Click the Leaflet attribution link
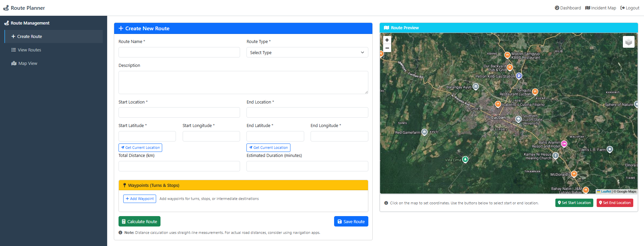 pyautogui.click(x=605, y=192)
